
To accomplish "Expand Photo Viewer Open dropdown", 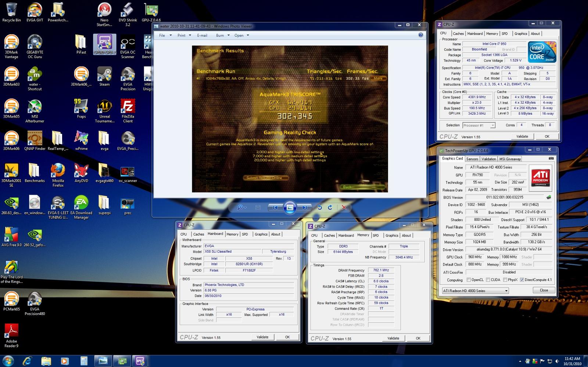I will point(248,36).
